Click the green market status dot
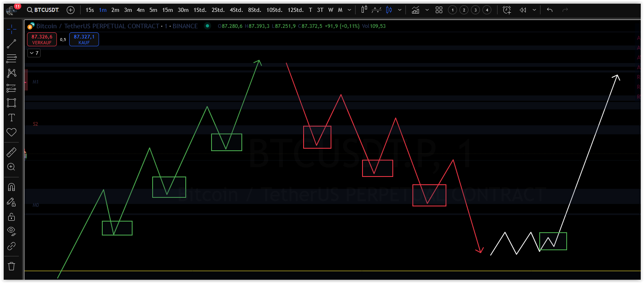 click(x=207, y=26)
